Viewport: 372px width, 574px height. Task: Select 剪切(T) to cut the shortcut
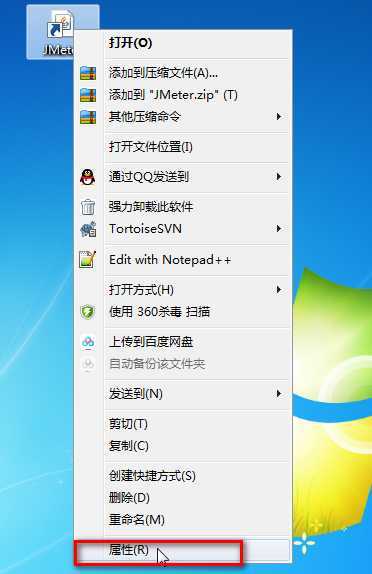pos(183,424)
